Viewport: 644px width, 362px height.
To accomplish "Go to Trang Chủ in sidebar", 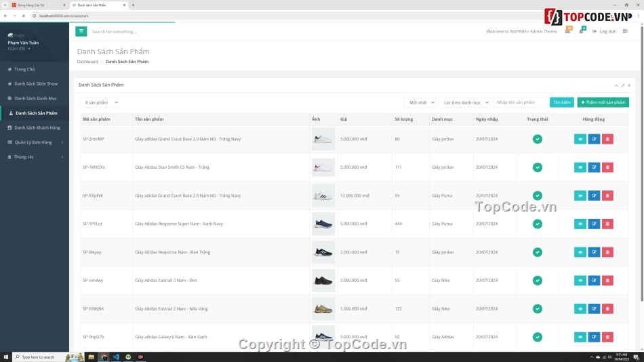I will pyautogui.click(x=35, y=69).
